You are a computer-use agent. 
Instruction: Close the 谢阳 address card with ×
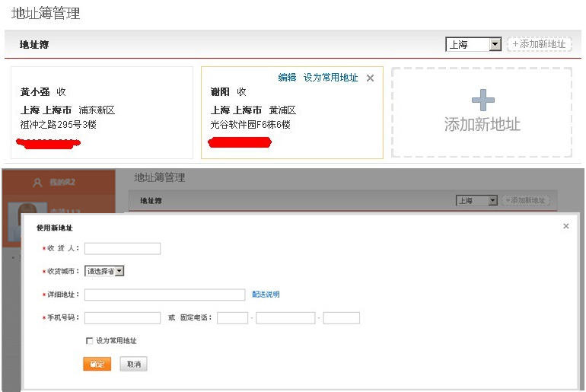[370, 78]
